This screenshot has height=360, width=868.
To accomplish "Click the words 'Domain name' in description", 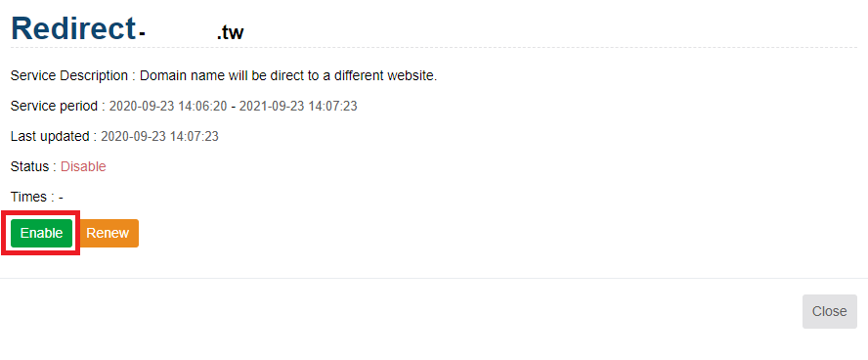I will pos(173,76).
